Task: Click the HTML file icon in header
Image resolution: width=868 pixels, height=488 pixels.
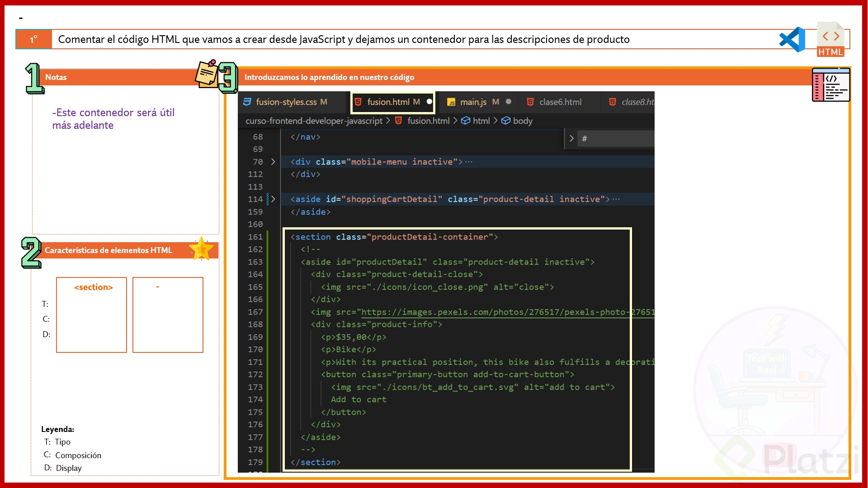Action: click(x=830, y=39)
